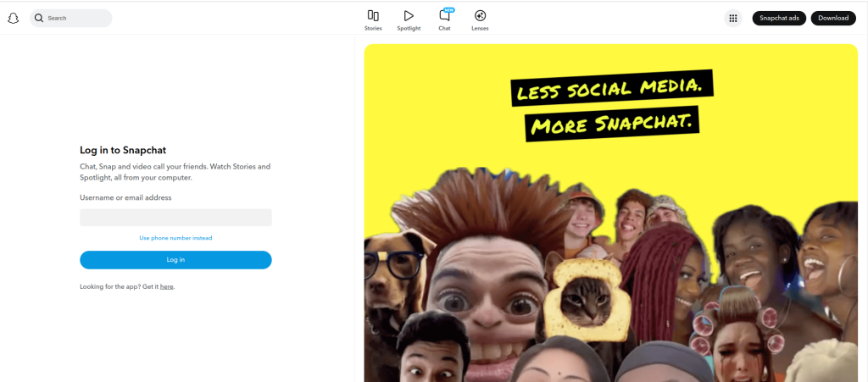Image resolution: width=868 pixels, height=382 pixels.
Task: Click the NEW badge on Chat
Action: (449, 9)
